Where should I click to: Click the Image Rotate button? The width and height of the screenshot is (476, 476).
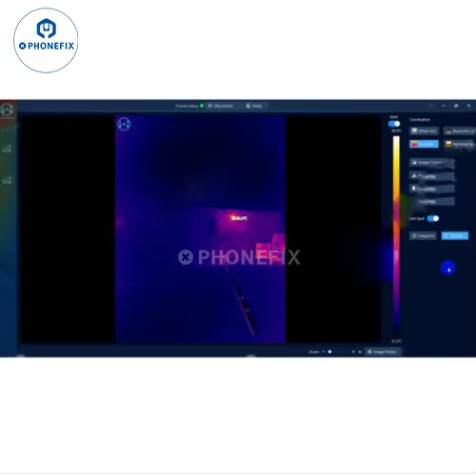click(382, 352)
